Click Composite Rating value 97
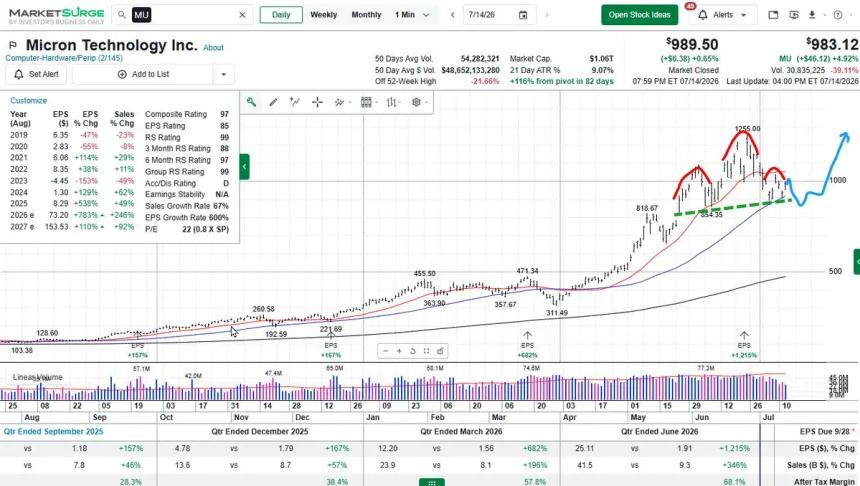 [x=224, y=114]
